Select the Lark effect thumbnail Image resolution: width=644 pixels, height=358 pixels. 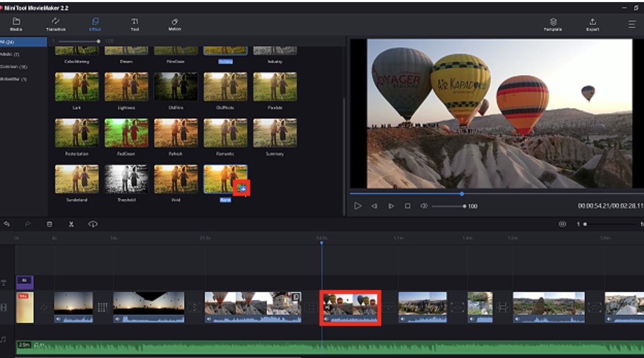[77, 87]
